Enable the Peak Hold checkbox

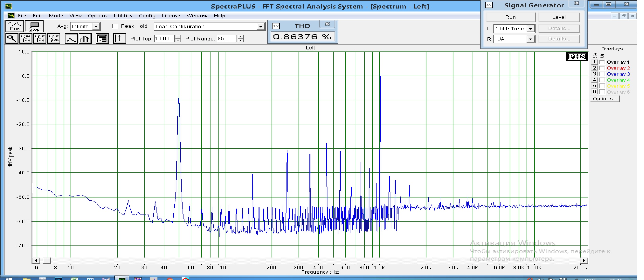point(115,26)
